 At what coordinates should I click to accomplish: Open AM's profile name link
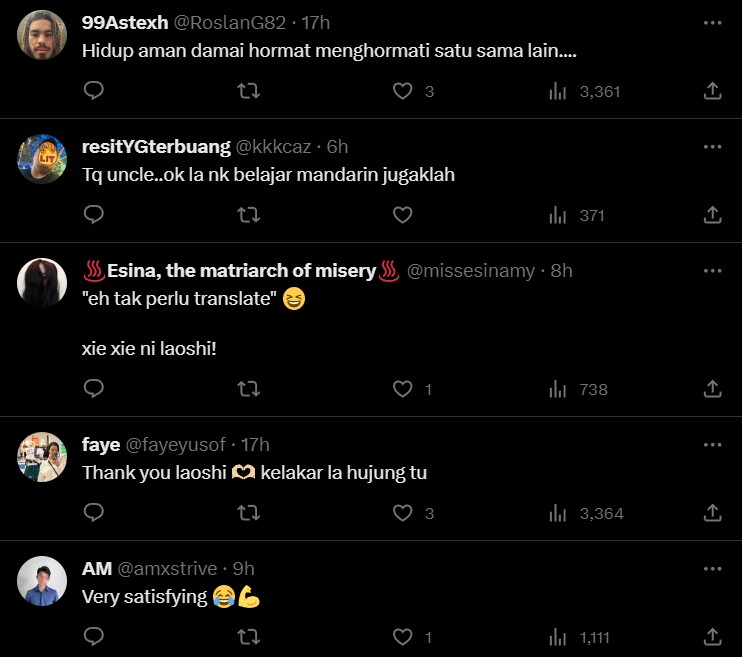(96, 569)
